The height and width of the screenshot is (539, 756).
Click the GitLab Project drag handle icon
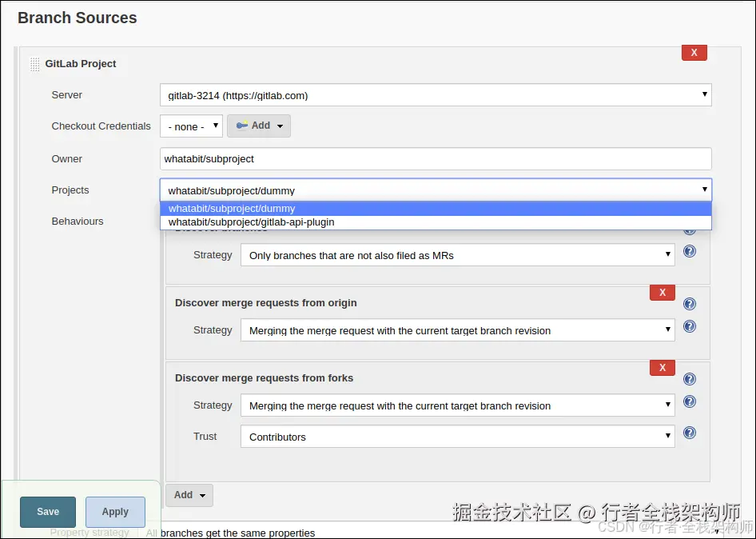[34, 64]
